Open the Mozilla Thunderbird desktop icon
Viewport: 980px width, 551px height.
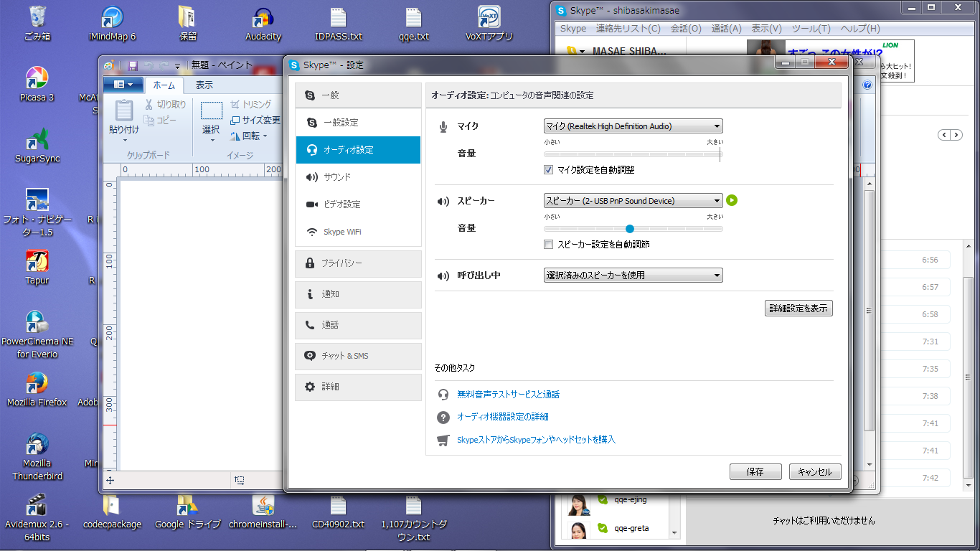[x=37, y=445]
